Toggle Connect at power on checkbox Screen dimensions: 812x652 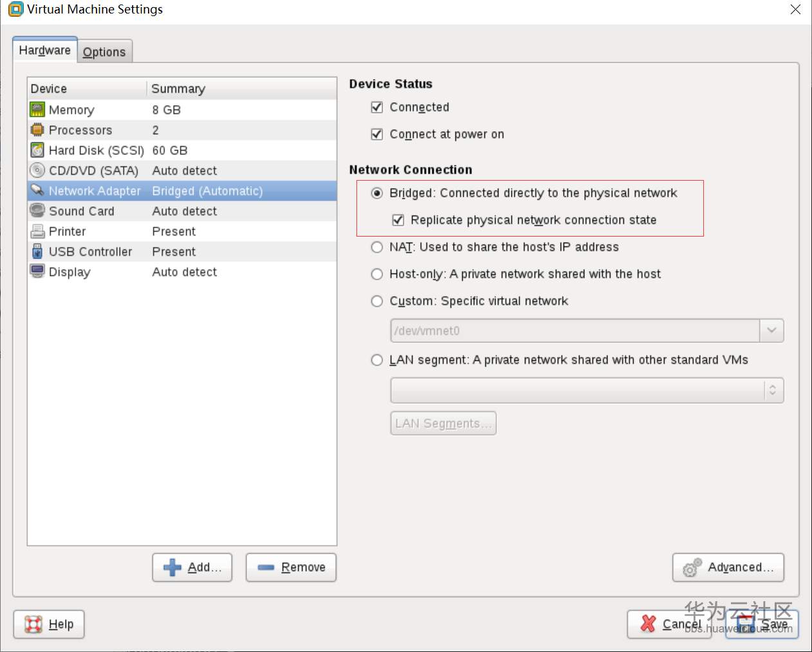(x=377, y=134)
